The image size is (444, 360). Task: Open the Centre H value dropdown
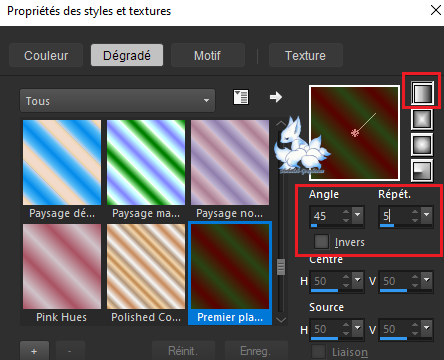point(358,280)
